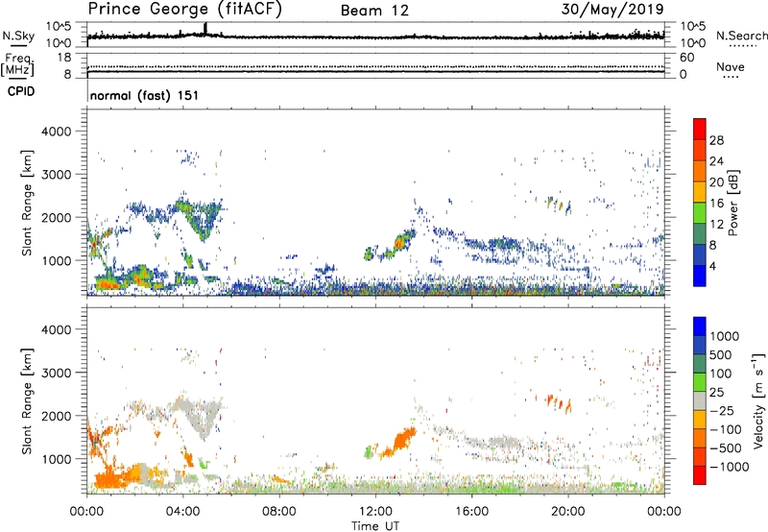Click the 'Nave' legend label
Image resolution: width=768 pixels, height=532 pixels.
(730, 66)
